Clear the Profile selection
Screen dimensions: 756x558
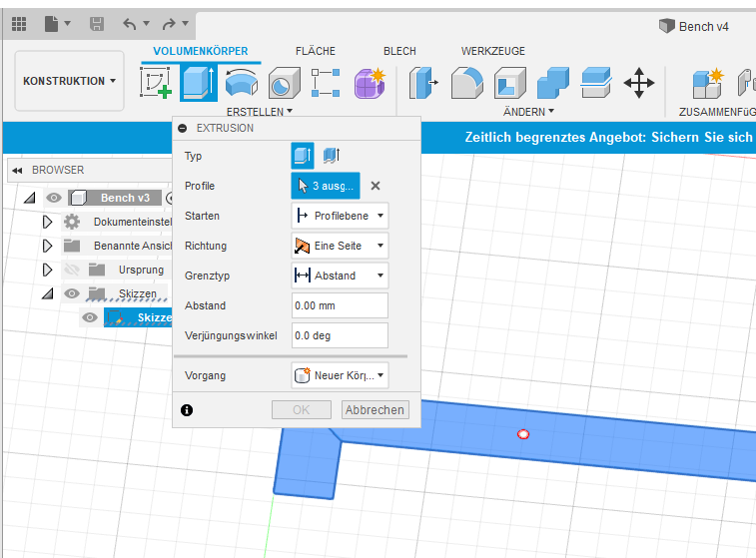tap(376, 186)
